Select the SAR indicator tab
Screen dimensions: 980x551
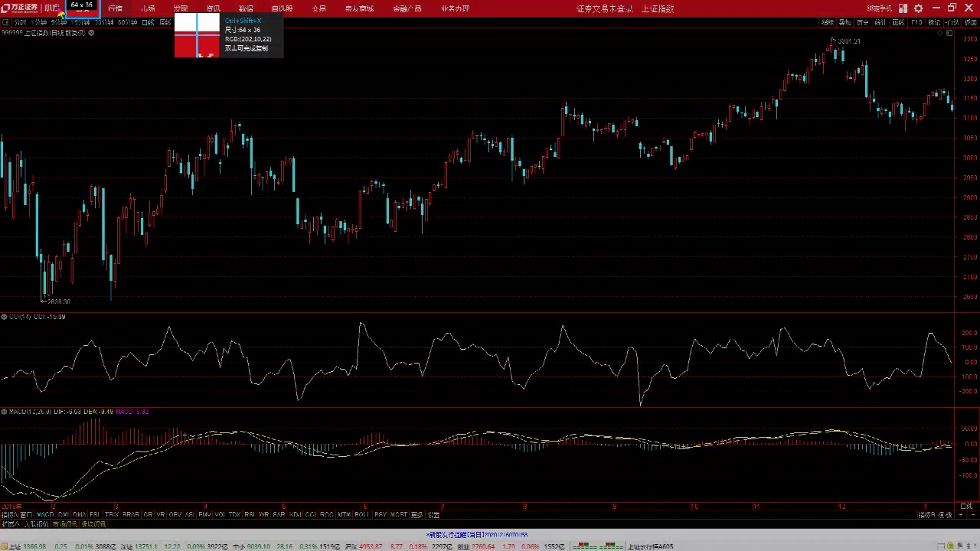278,514
